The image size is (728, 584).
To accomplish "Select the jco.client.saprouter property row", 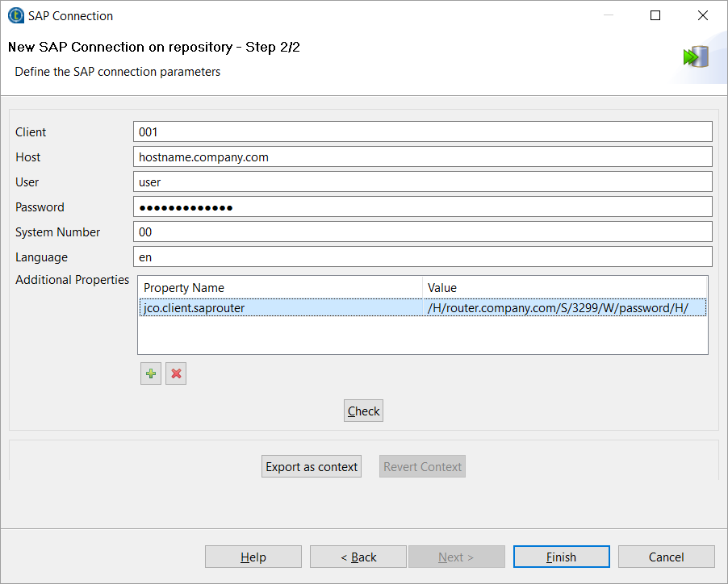I will [280, 307].
